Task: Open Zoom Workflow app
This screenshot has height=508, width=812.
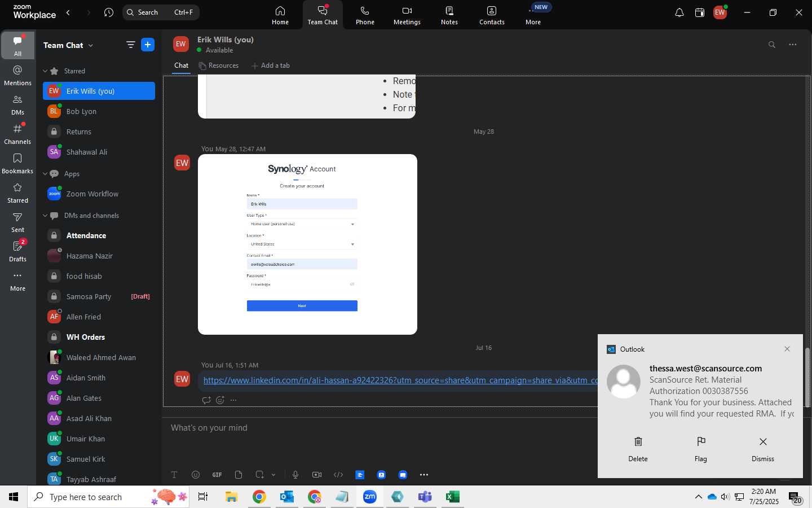Action: (99, 194)
